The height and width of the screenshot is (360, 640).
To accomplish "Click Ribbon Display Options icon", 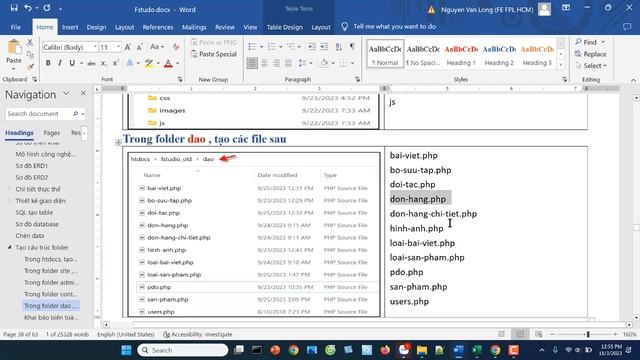I will pos(566,8).
